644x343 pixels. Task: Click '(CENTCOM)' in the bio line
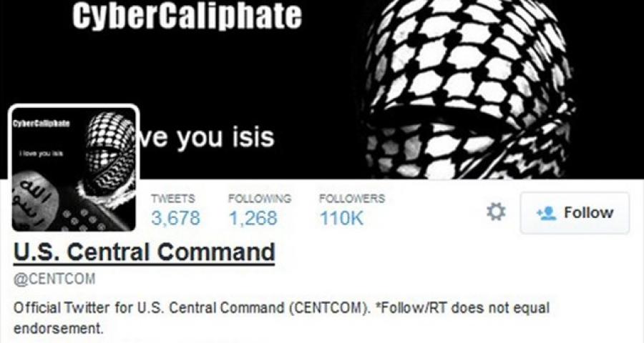(331, 308)
